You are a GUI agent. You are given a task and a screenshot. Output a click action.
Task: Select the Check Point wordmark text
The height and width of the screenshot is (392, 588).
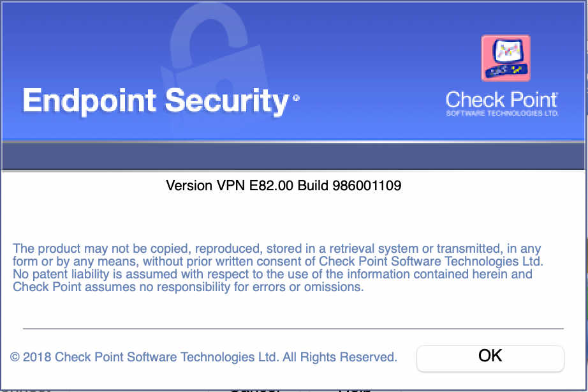click(501, 100)
